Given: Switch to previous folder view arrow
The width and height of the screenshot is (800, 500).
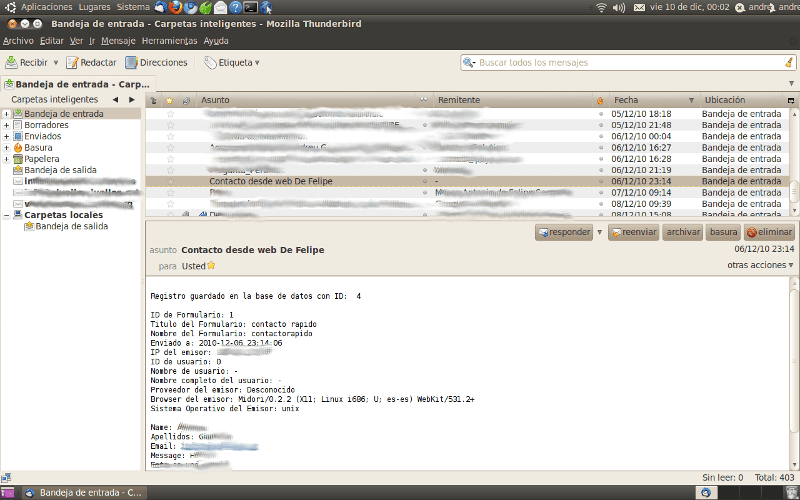Looking at the screenshot, I should pyautogui.click(x=115, y=99).
